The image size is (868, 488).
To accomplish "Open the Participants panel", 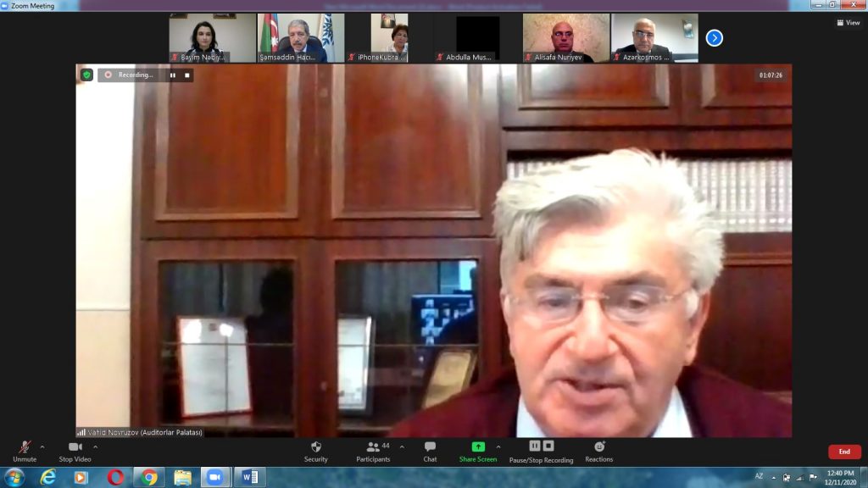I will [x=373, y=449].
